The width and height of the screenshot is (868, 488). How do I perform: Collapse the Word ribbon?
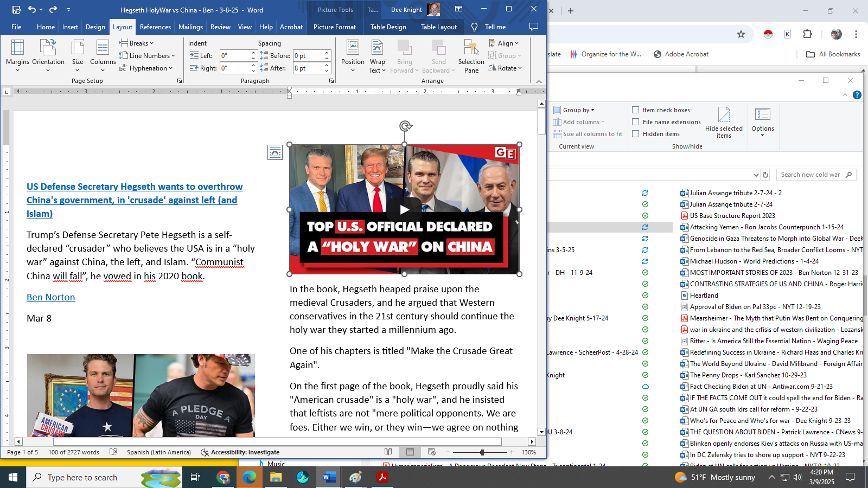539,81
